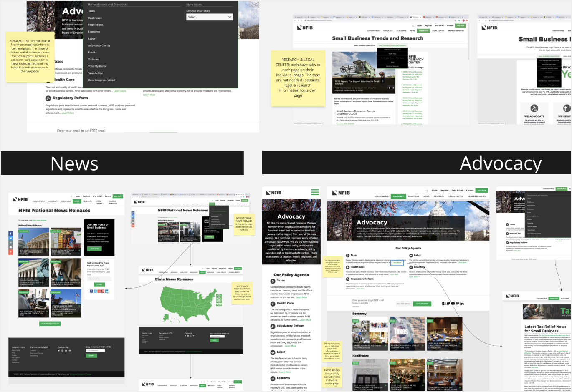Open NFIB Michigan Main Street Agenda thumbnail
Viewport: 572px width, 392px height.
pos(407,334)
